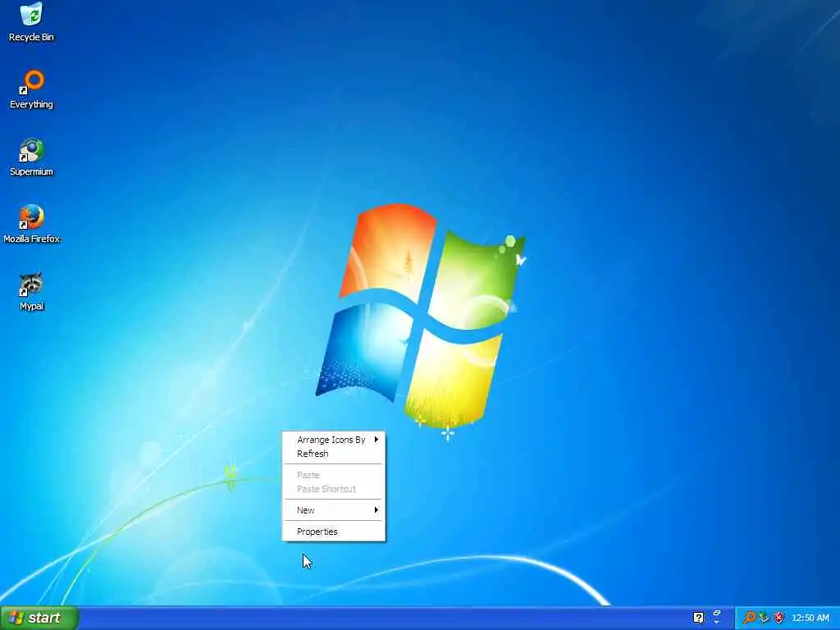
Task: Click the language bar help icon
Action: pyautogui.click(x=698, y=618)
